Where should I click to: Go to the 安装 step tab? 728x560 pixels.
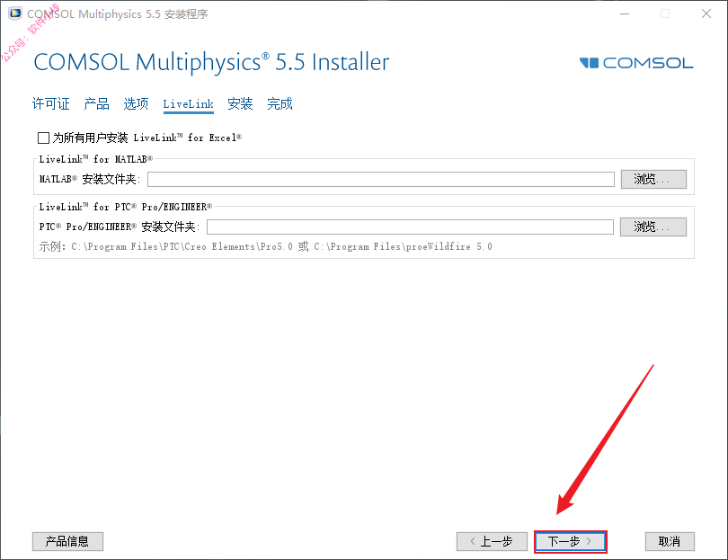click(x=240, y=103)
